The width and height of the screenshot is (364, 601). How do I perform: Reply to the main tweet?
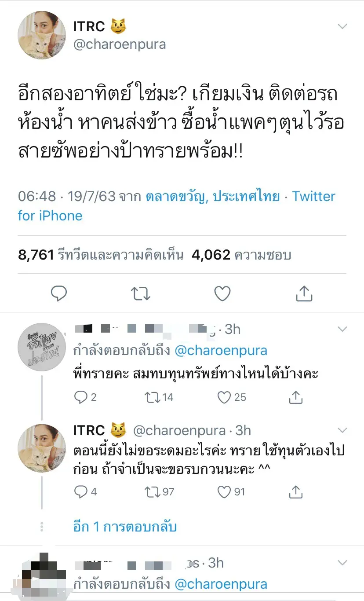click(59, 294)
